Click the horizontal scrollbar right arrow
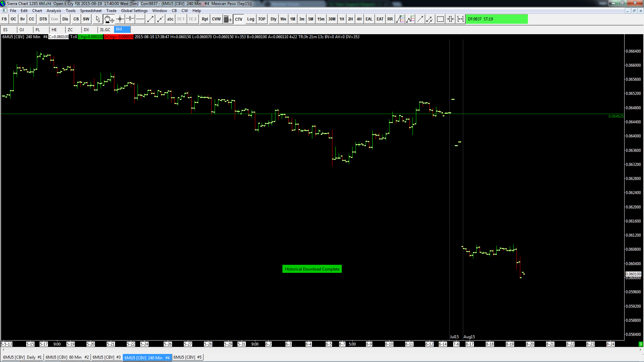644x362 pixels. tap(641, 350)
